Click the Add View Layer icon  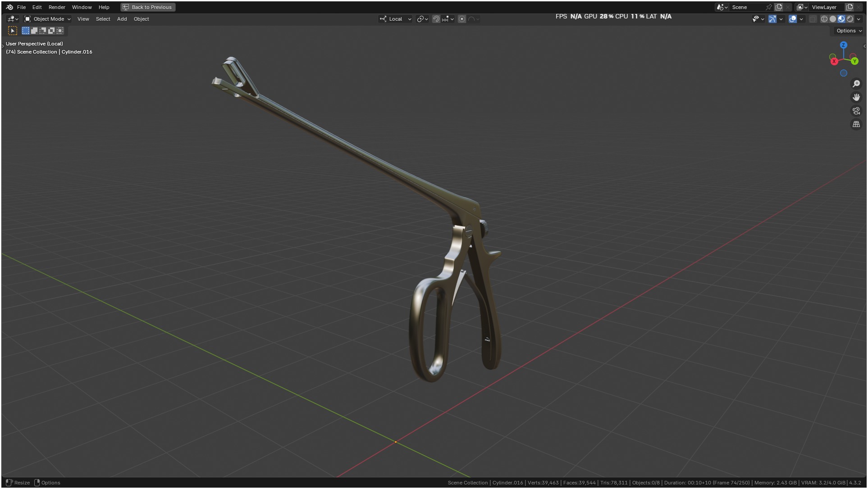point(850,7)
